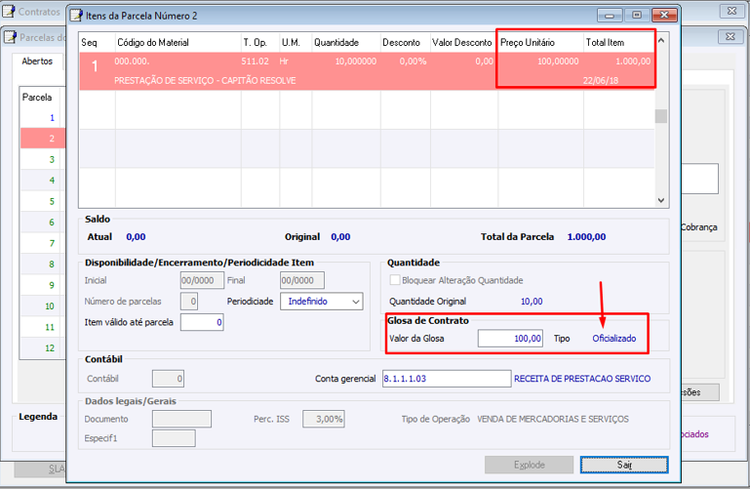Image resolution: width=750 pixels, height=489 pixels.
Task: Click the date 22/06/18 in item row
Action: [x=600, y=80]
